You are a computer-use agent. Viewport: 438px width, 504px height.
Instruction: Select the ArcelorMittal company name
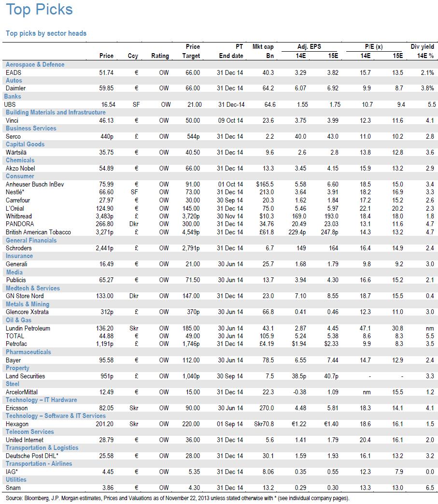point(22,392)
